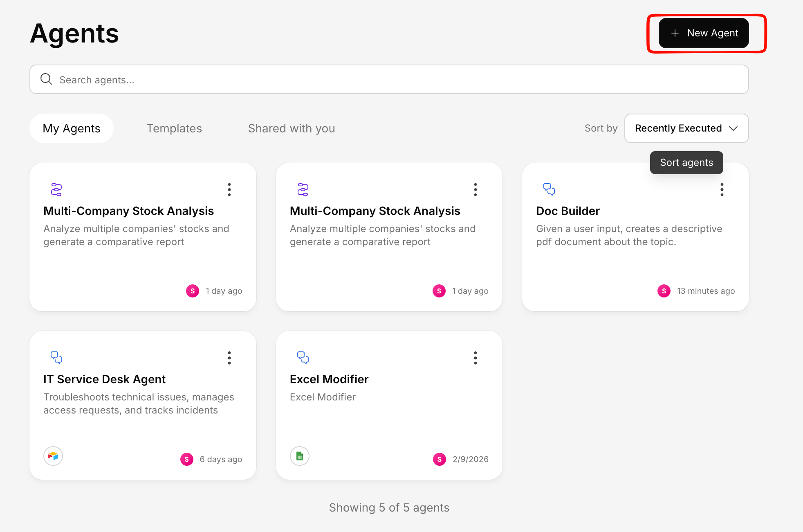Click user avatar on Doc Builder card
The height and width of the screenshot is (532, 803).
(664, 291)
